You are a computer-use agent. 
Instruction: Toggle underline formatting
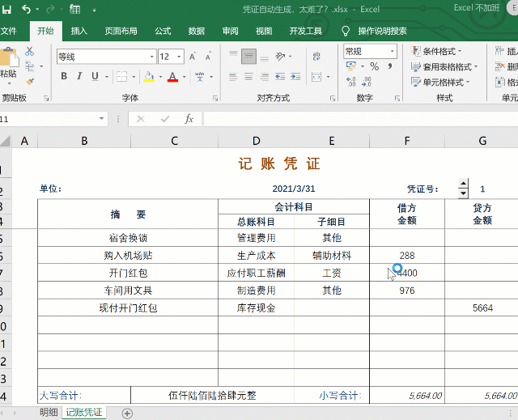coord(96,77)
